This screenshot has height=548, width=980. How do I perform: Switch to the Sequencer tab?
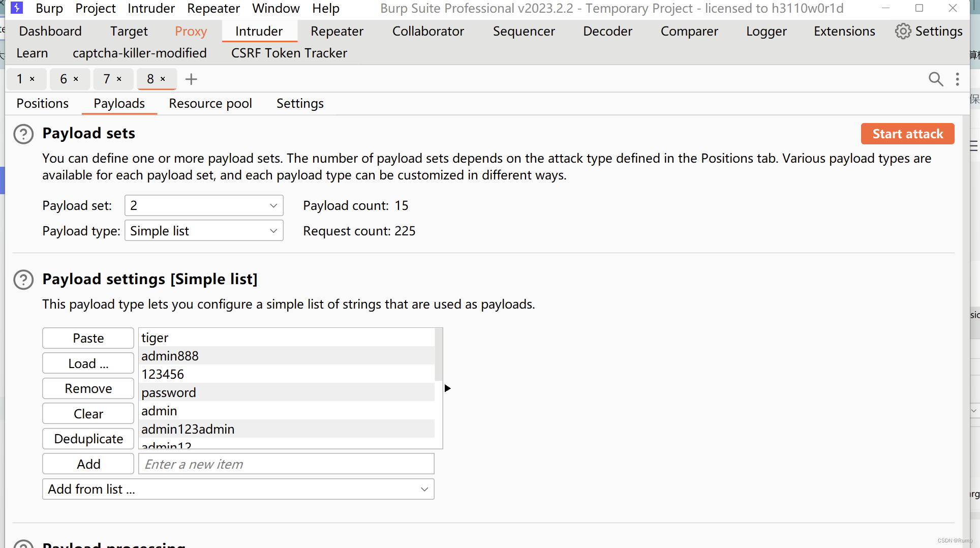[x=524, y=31]
